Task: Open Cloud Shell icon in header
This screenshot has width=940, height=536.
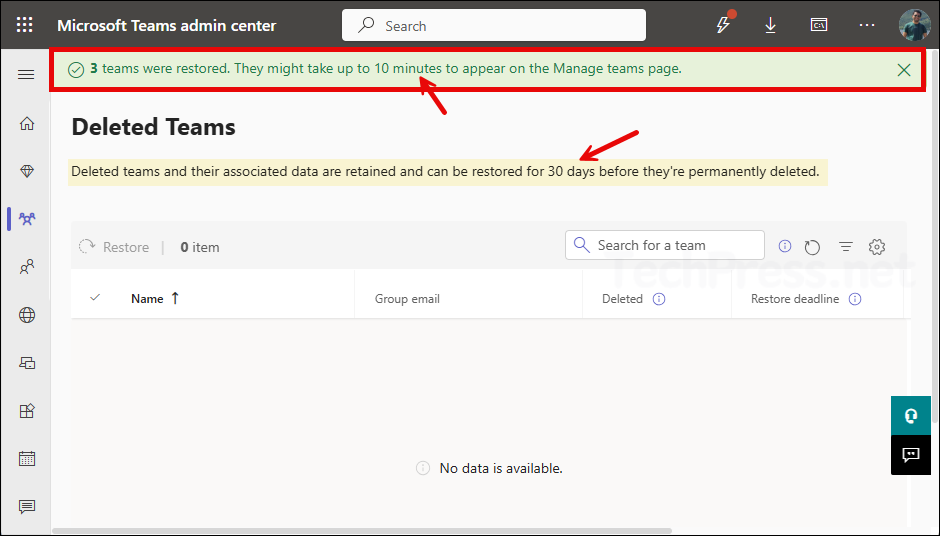Action: coord(819,25)
